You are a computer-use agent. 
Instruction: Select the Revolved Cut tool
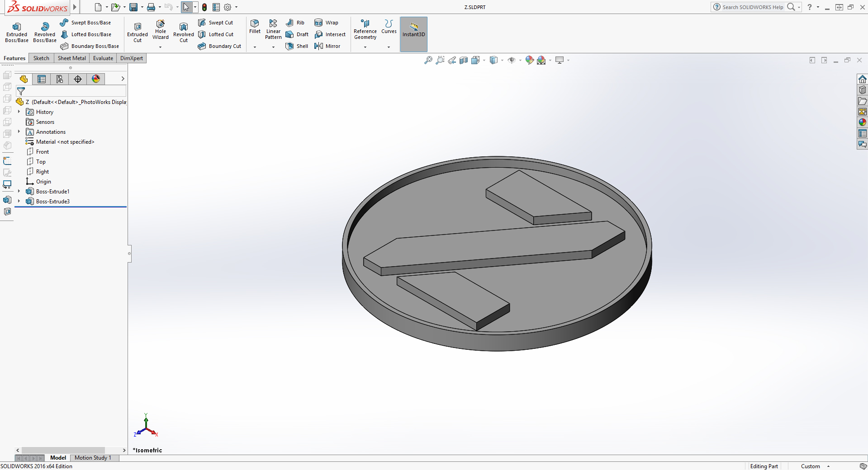183,32
